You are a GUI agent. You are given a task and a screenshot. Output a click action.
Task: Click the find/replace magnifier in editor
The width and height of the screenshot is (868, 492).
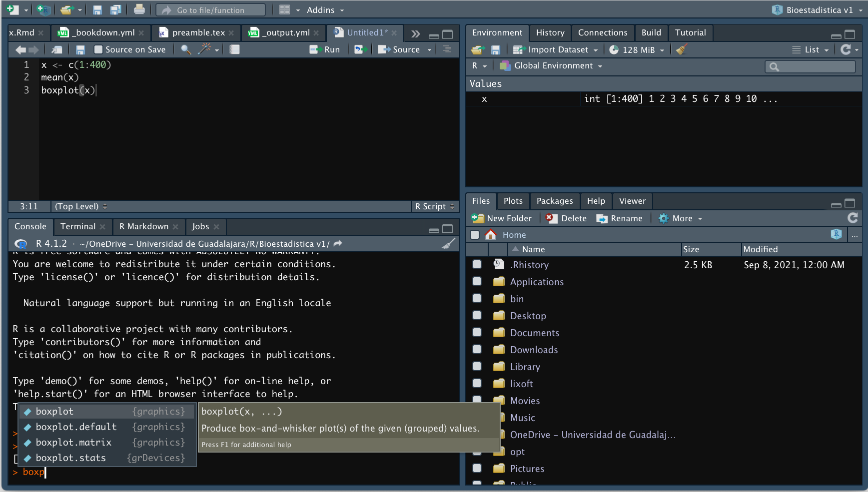185,49
